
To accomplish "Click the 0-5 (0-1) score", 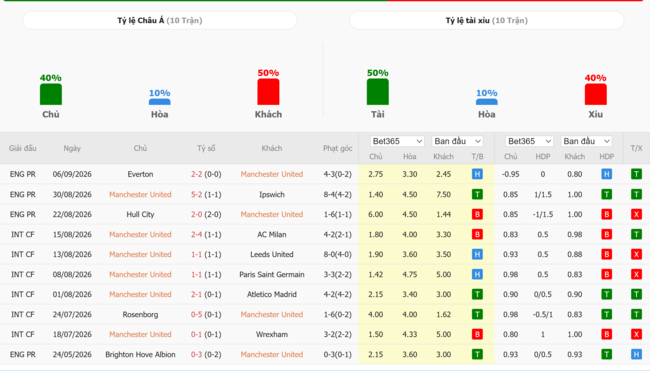I will click(x=206, y=314).
